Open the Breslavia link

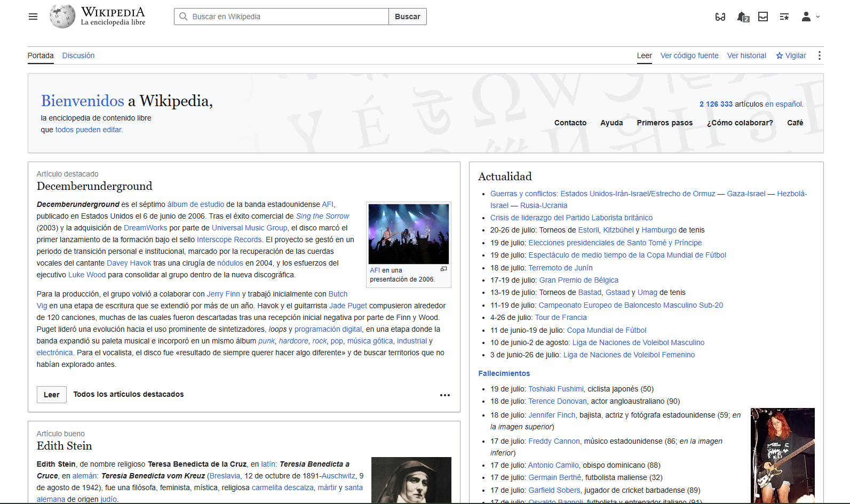(225, 476)
